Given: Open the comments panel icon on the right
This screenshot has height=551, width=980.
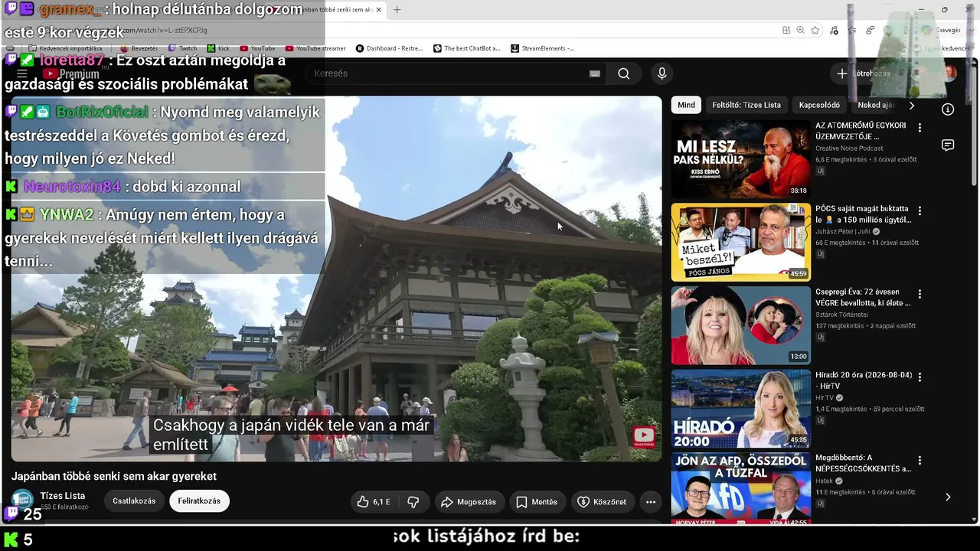Looking at the screenshot, I should tap(948, 145).
